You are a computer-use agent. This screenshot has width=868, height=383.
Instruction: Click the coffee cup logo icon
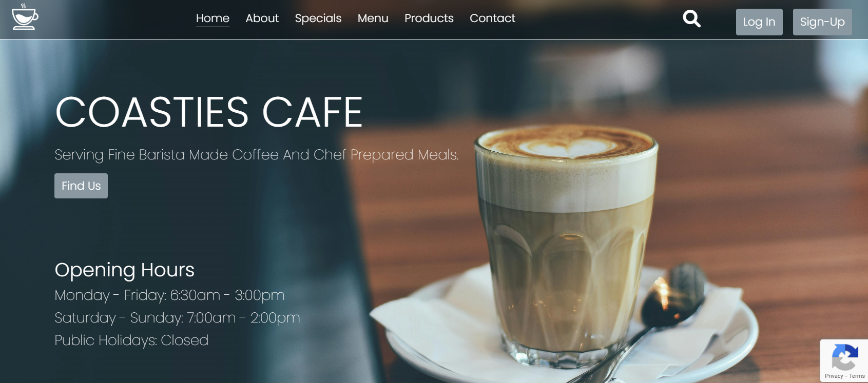point(25,16)
